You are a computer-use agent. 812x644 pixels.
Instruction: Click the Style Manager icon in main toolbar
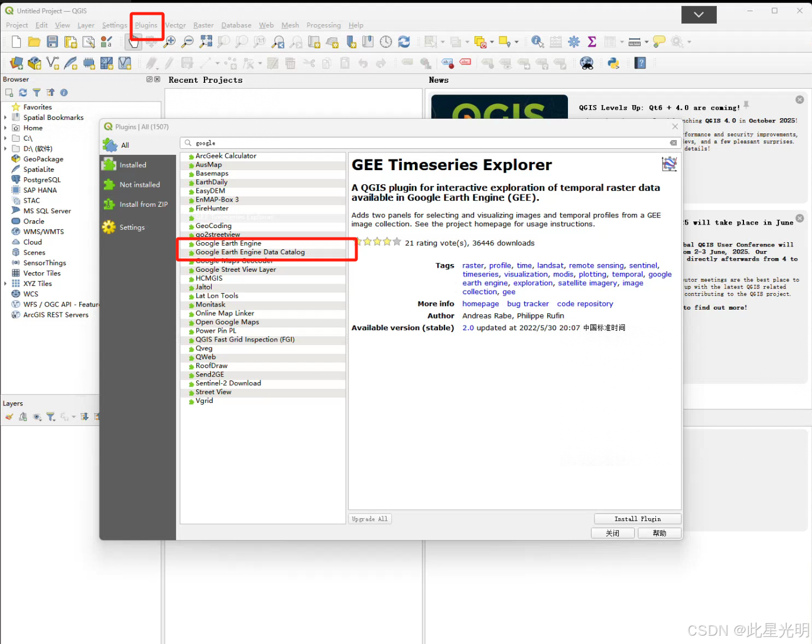pos(106,41)
